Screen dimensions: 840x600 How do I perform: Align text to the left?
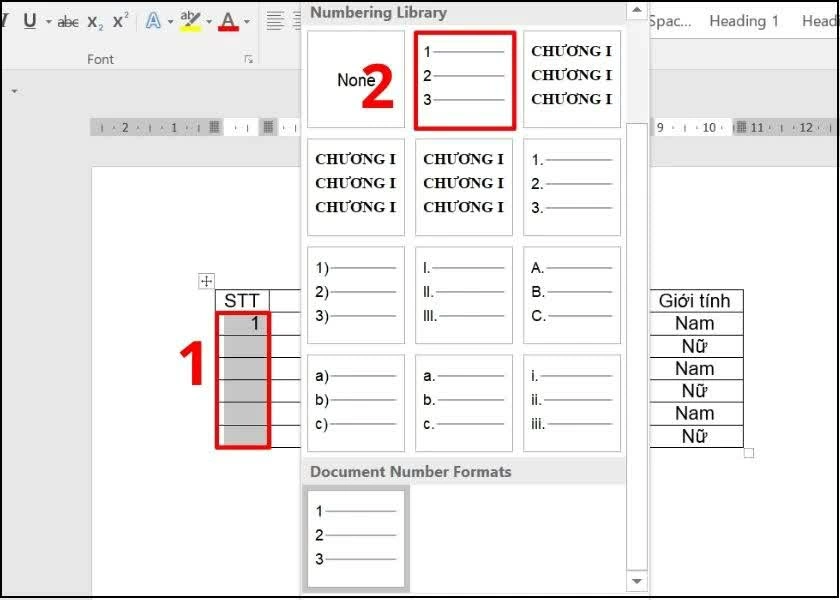pyautogui.click(x=275, y=21)
